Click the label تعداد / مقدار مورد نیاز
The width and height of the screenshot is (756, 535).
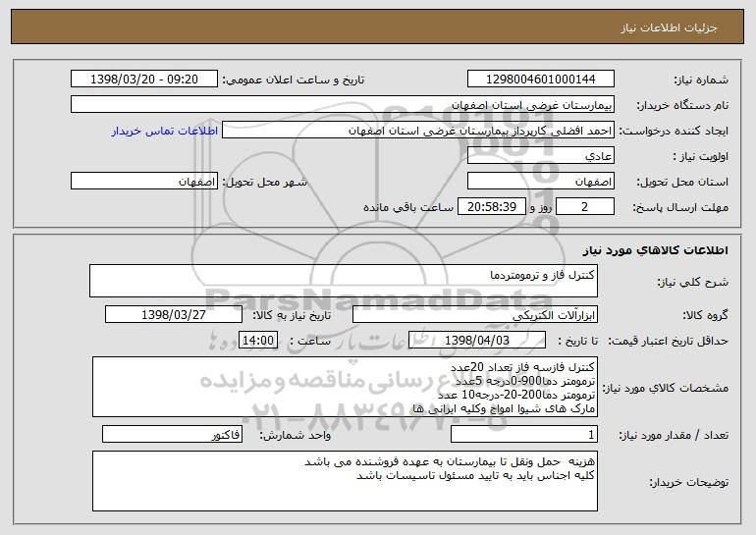tap(674, 435)
